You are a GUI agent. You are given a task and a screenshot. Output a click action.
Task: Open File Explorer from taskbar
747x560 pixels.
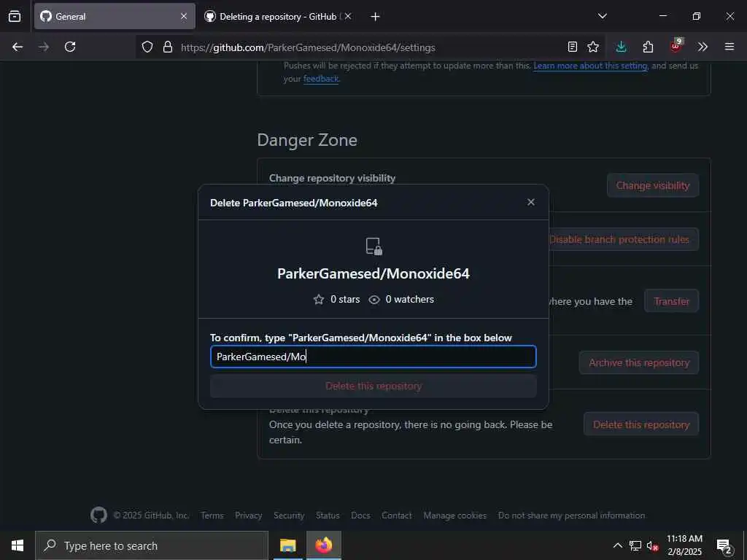pyautogui.click(x=287, y=545)
